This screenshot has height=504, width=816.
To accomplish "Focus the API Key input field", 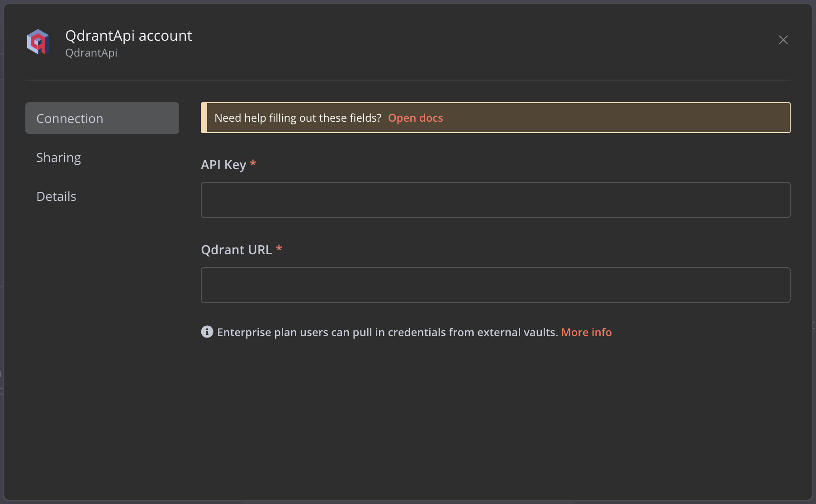I will pyautogui.click(x=496, y=200).
